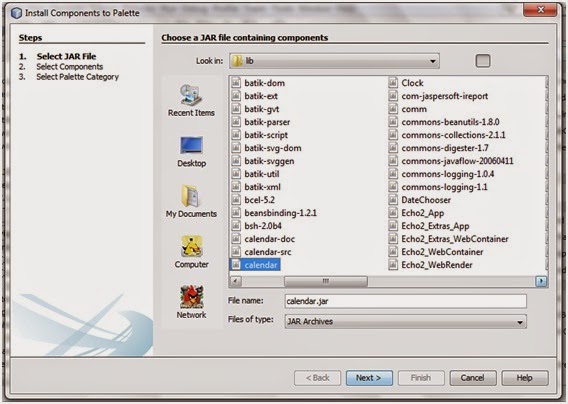Image resolution: width=568 pixels, height=404 pixels.
Task: Select step Select JAR File
Action: click(x=66, y=57)
